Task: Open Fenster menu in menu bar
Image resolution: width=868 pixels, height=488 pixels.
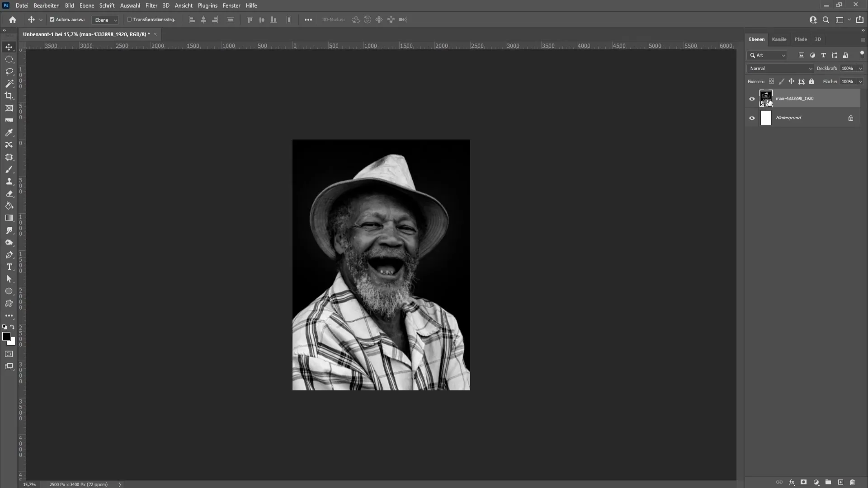Action: pos(231,5)
